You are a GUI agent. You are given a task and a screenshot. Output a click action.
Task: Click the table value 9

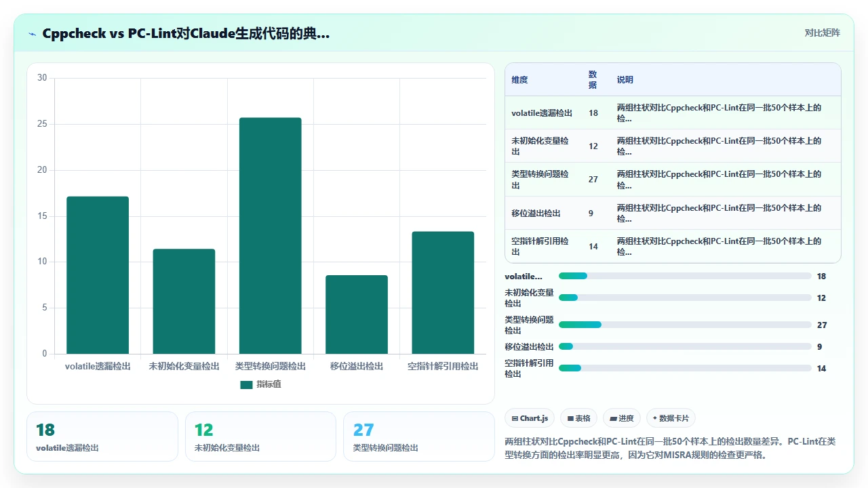591,213
